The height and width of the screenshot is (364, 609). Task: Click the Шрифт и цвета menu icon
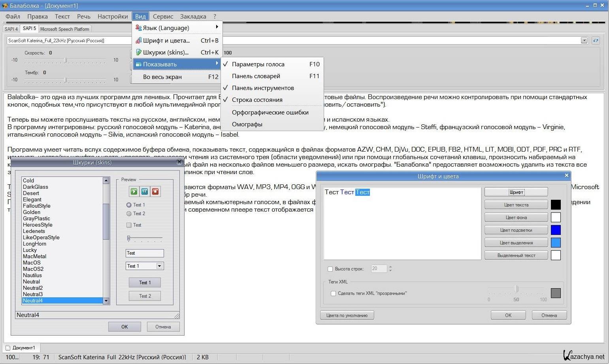138,40
